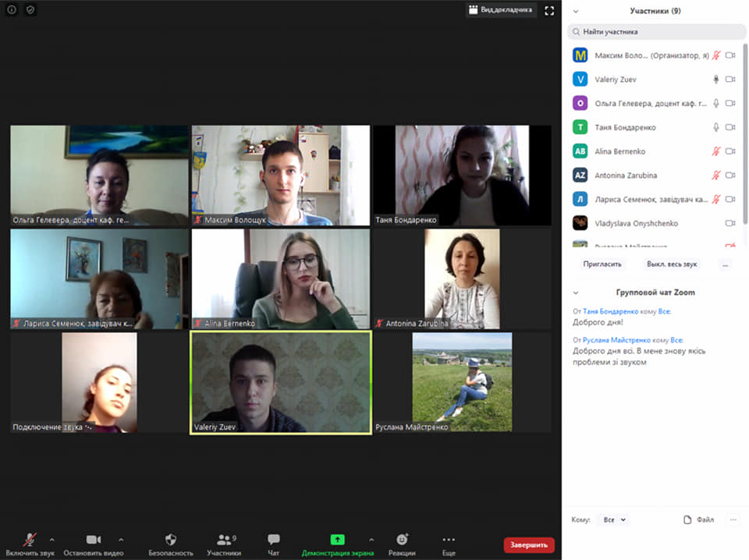Unmute microphone with Включить звук
This screenshot has height=560, width=749.
[x=30, y=540]
